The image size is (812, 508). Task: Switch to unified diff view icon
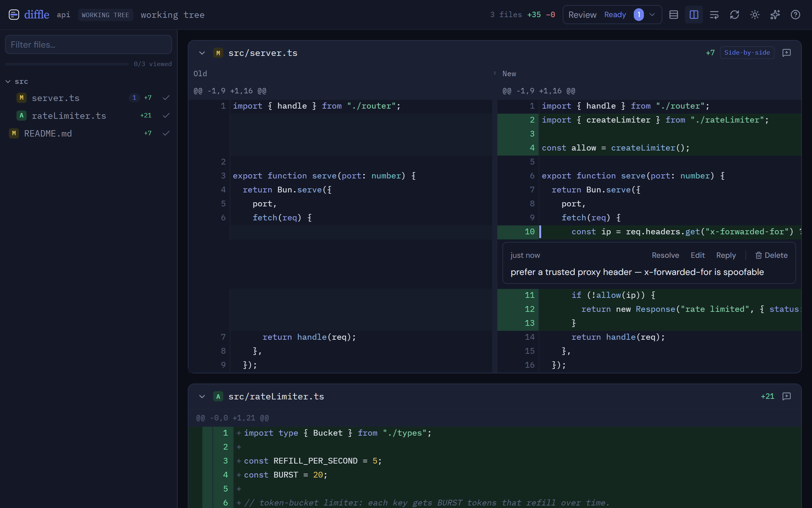point(673,15)
